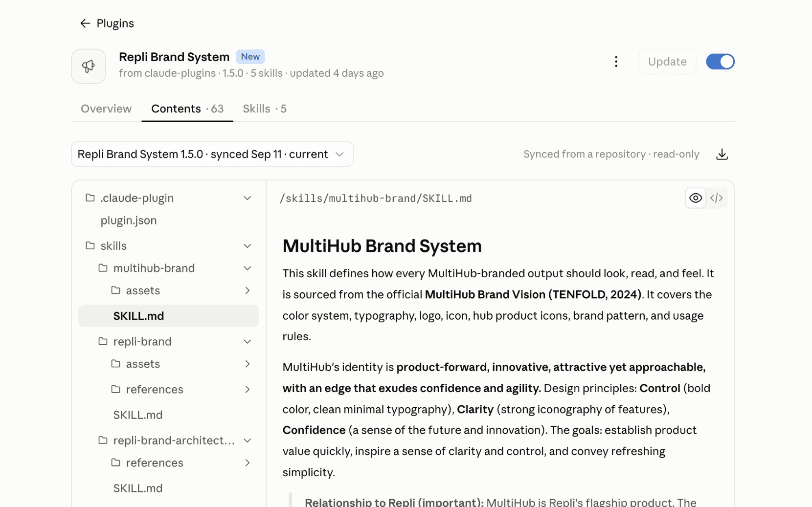
Task: Collapse the repli-brand folder chevron
Action: pos(248,342)
